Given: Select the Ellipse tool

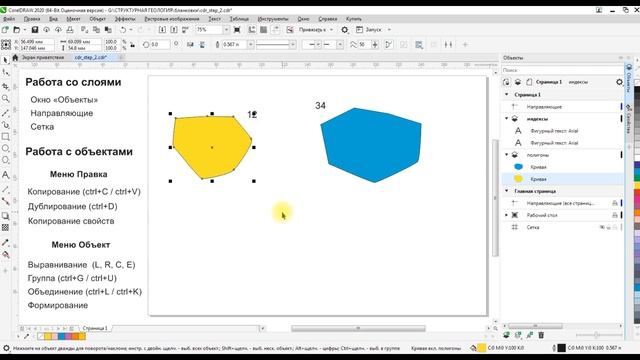Looking at the screenshot, I should coord(5,148).
